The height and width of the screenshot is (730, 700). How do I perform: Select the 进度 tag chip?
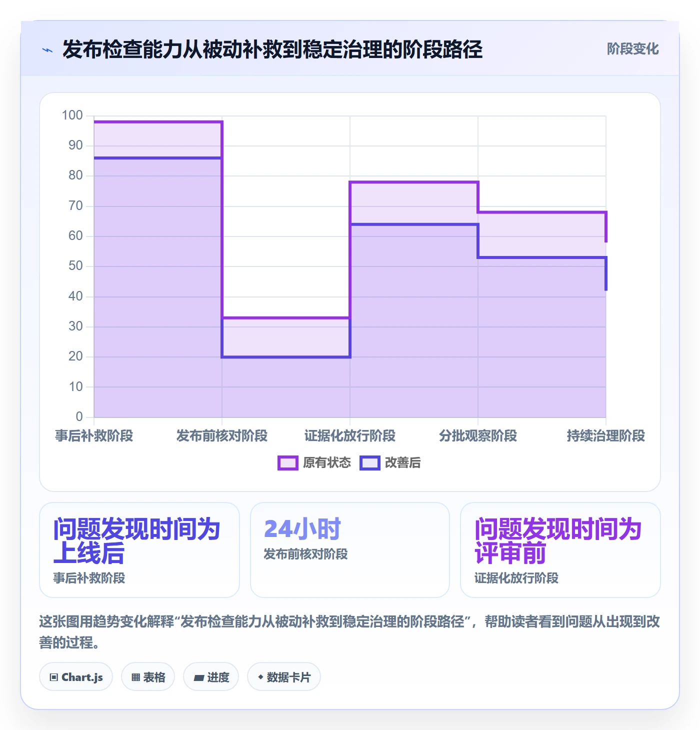point(211,677)
